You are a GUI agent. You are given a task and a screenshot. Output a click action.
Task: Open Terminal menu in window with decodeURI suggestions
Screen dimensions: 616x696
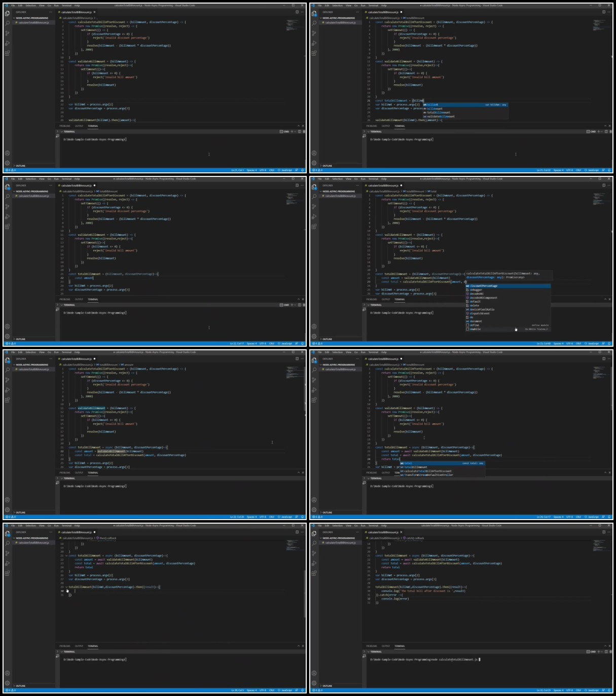373,179
